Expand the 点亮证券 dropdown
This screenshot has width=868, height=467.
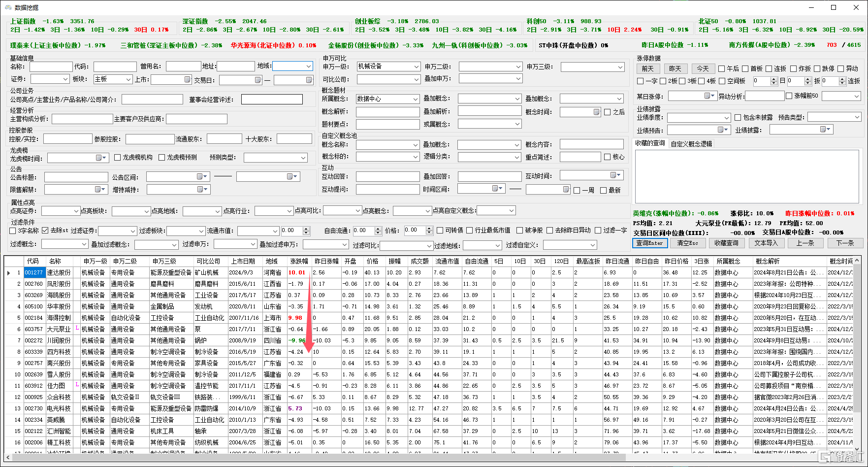(76, 211)
